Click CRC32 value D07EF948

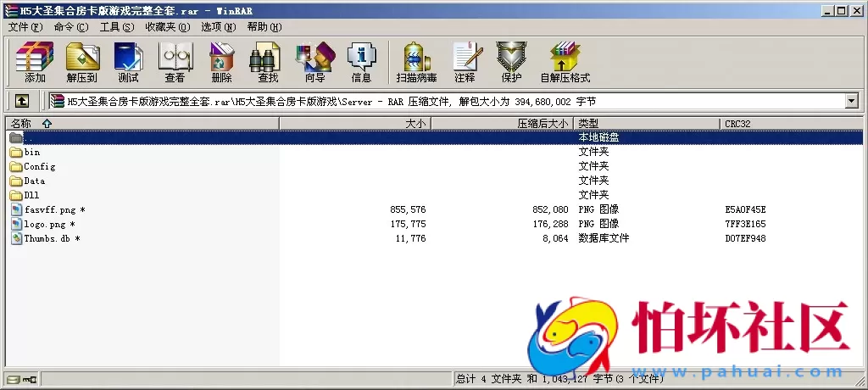(745, 239)
